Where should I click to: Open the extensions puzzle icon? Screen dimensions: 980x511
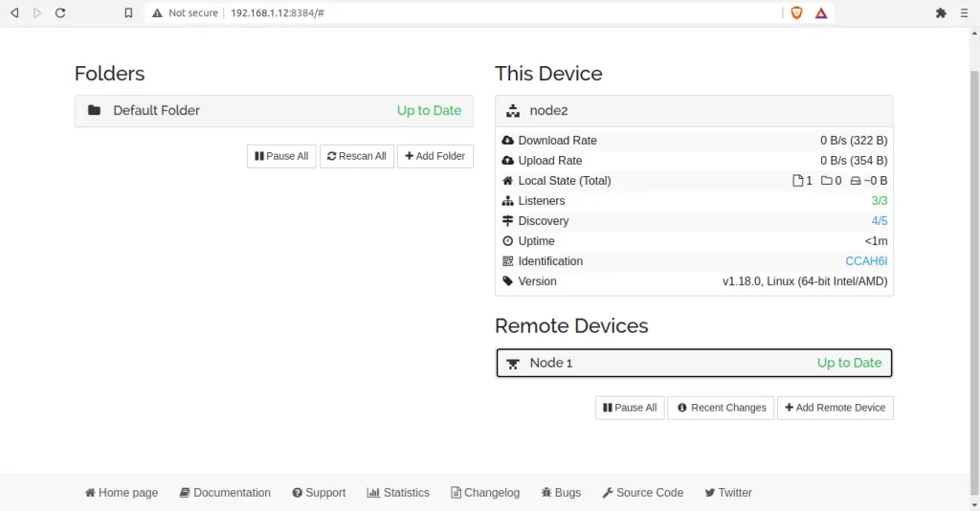point(941,12)
